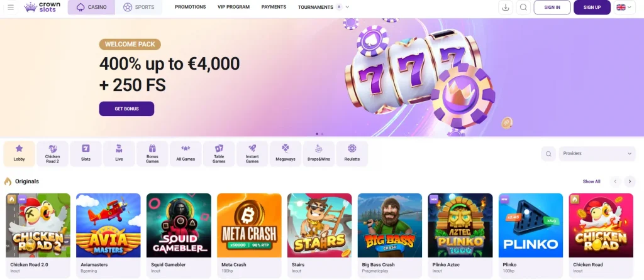Open the Squid Gambler game thumbnail

179,225
